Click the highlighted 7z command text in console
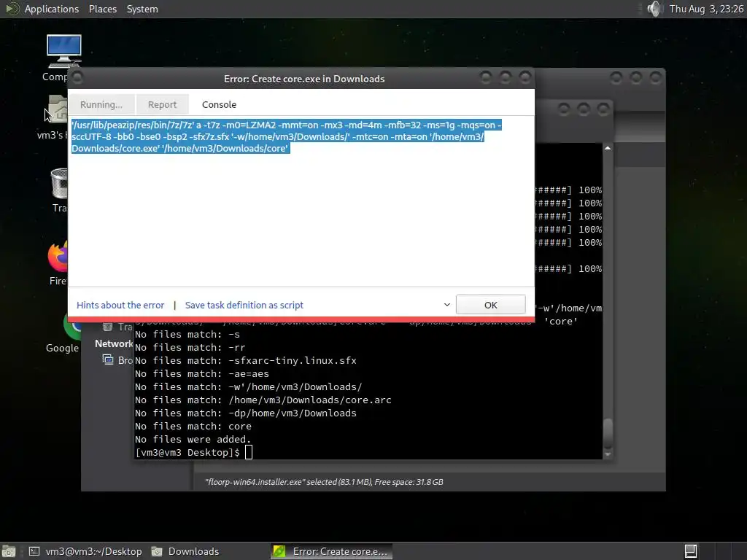The height and width of the screenshot is (560, 747). [286, 136]
